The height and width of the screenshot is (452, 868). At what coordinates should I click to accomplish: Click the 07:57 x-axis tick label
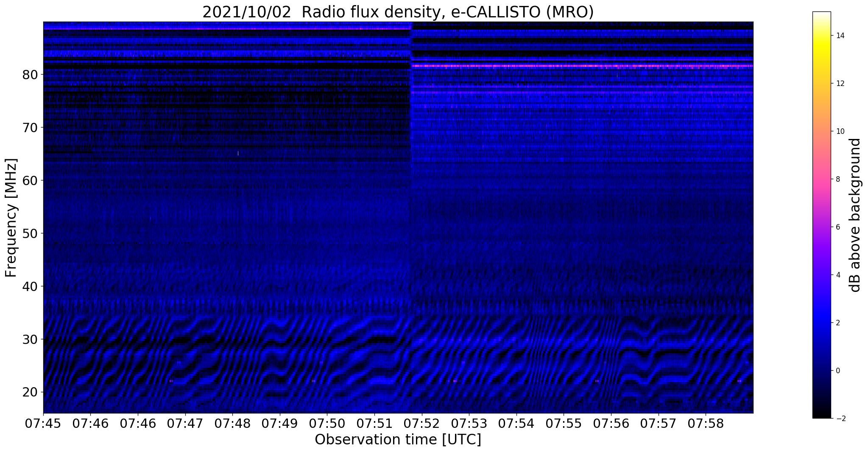tap(659, 424)
